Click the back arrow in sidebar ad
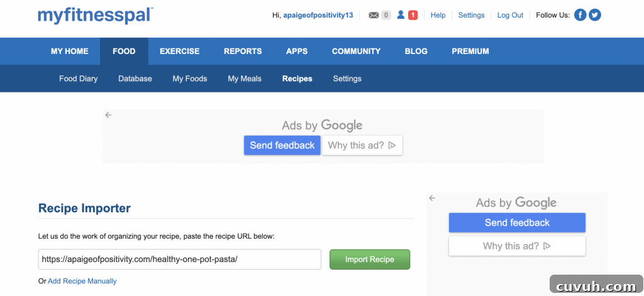This screenshot has height=296, width=644. coord(431,199)
